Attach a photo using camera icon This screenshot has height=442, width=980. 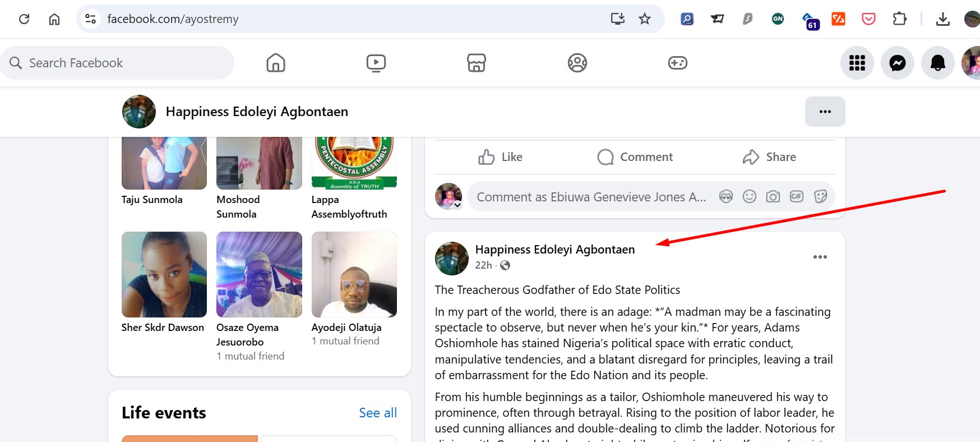(x=773, y=196)
